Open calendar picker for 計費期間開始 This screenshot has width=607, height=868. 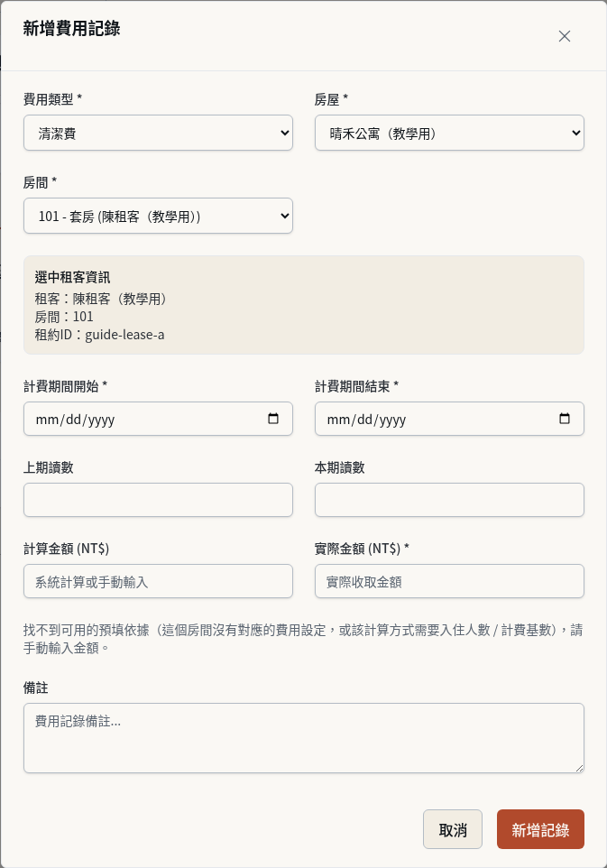pos(273,419)
